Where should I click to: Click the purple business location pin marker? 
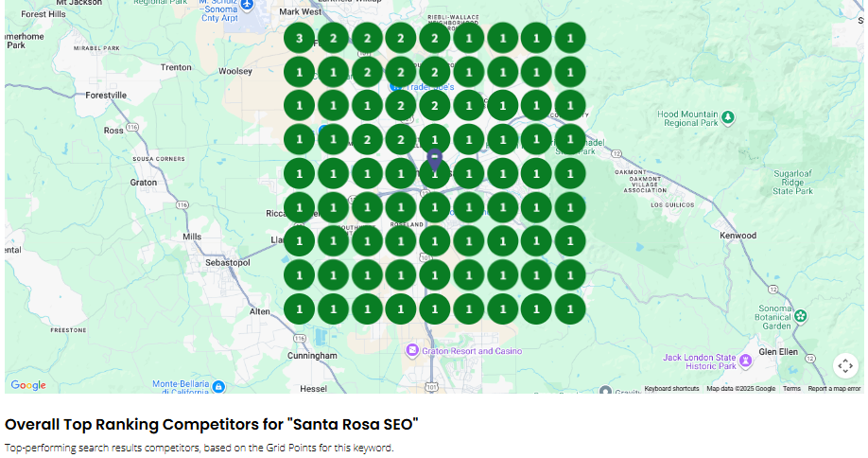[435, 161]
